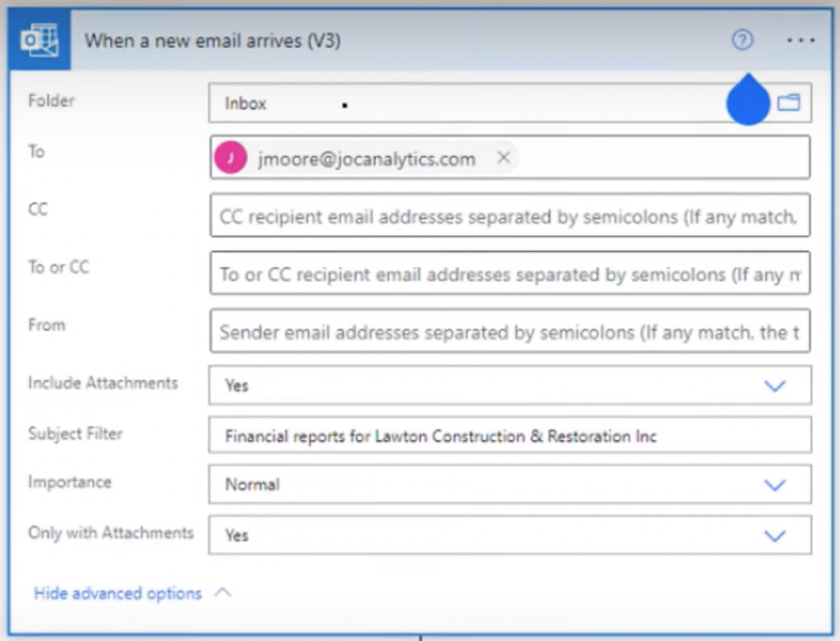Click into the To or CC field
This screenshot has width=840, height=641.
click(510, 273)
